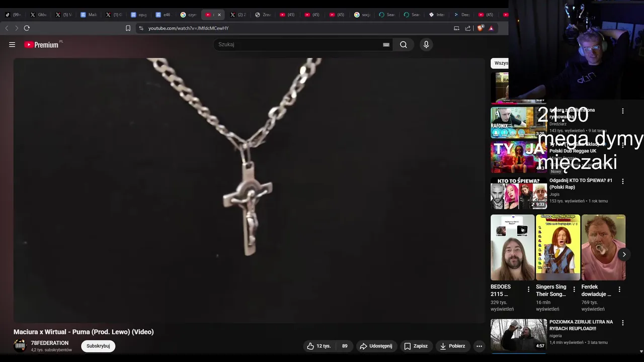Open the POZIOMKA video thumbnail with 4:57
644x362 pixels.
click(x=519, y=334)
